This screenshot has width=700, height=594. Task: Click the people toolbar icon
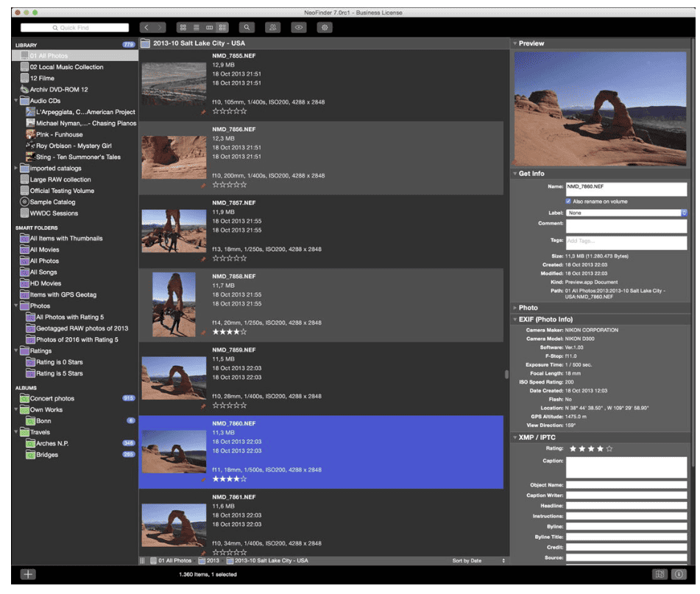[x=273, y=28]
